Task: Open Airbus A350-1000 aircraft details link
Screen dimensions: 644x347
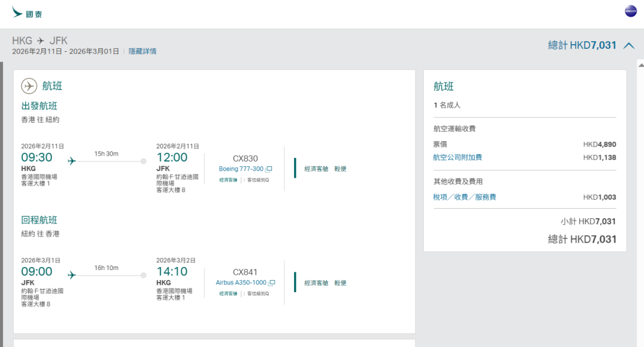Action: [x=241, y=283]
